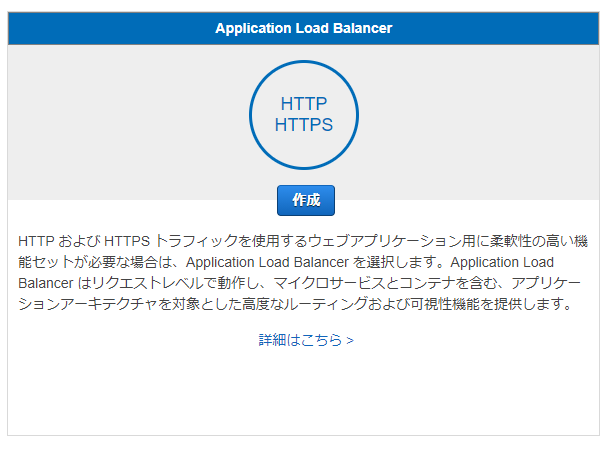Image resolution: width=613 pixels, height=449 pixels.
Task: Click the description line starting HTTP および HTTPS
Action: (x=303, y=241)
